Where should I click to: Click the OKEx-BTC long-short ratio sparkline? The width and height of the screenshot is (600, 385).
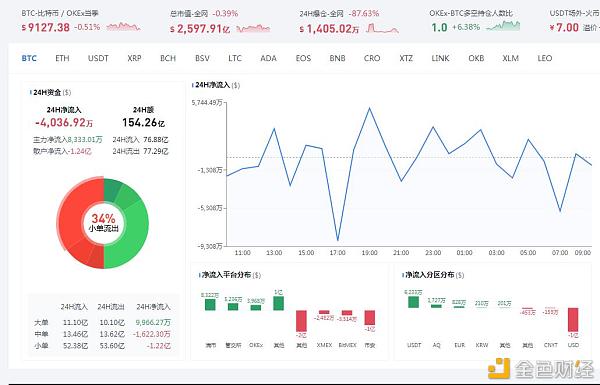pyautogui.click(x=503, y=26)
